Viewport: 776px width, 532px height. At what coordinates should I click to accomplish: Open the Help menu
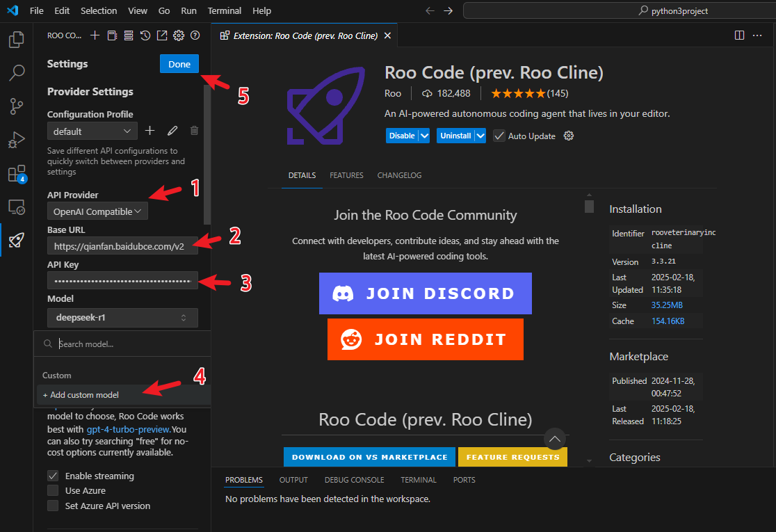(x=262, y=11)
